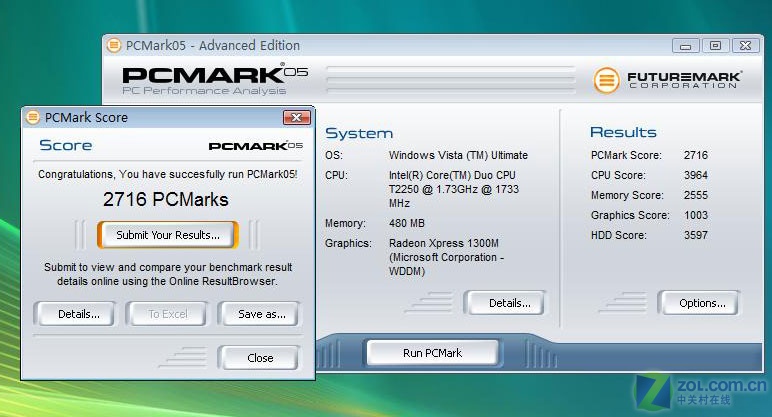Screen dimensions: 772x417
Task: Click the HDD Score value 3597
Action: [696, 235]
